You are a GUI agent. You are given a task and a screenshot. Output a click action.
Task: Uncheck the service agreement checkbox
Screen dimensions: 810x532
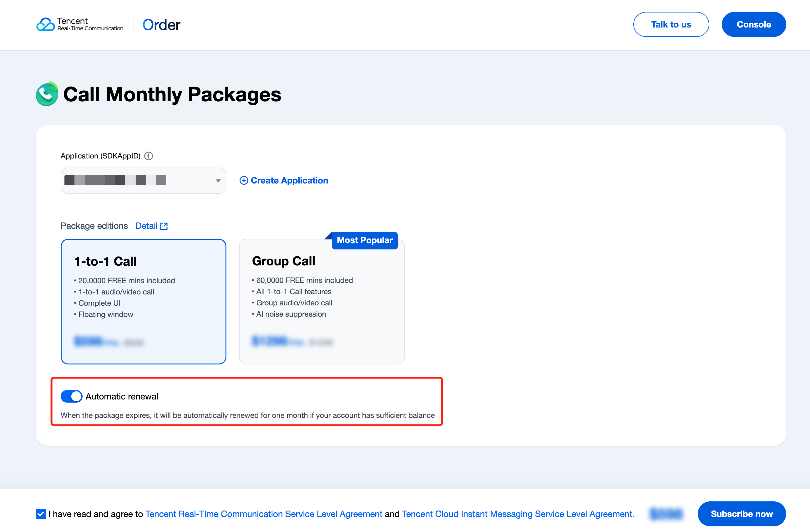[41, 514]
